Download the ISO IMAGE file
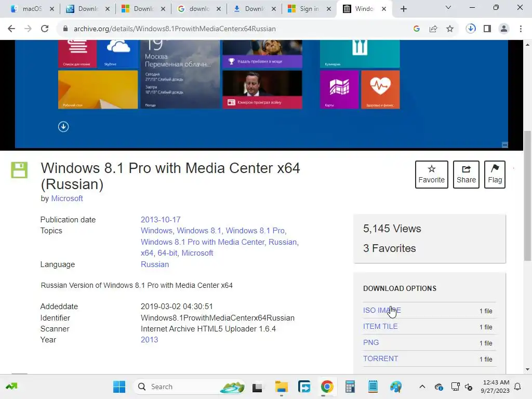Image resolution: width=532 pixels, height=399 pixels. (x=382, y=311)
